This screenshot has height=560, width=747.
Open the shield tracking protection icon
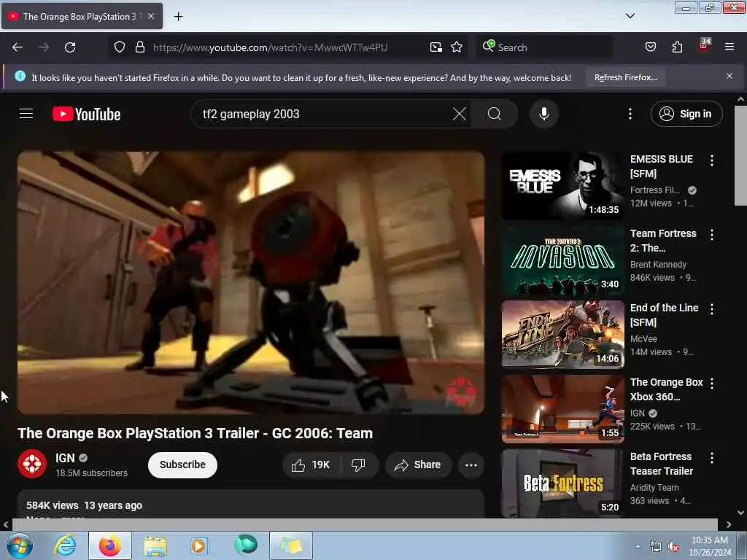point(120,47)
